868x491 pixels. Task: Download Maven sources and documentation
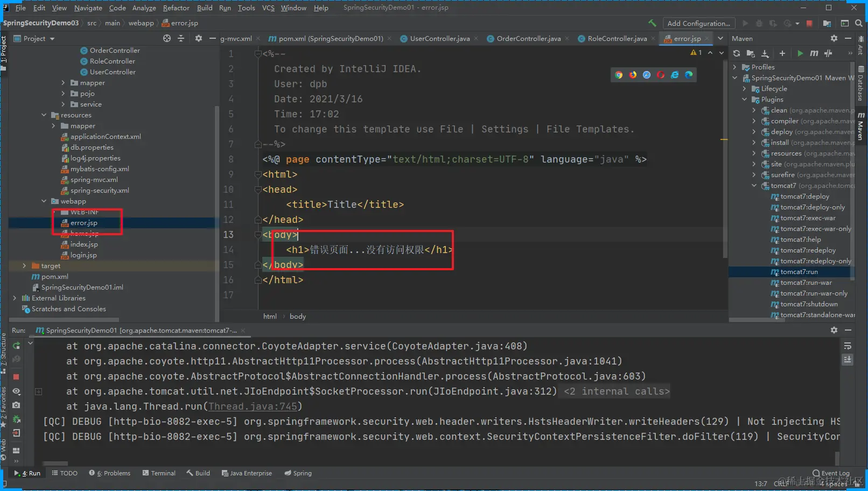coord(765,53)
